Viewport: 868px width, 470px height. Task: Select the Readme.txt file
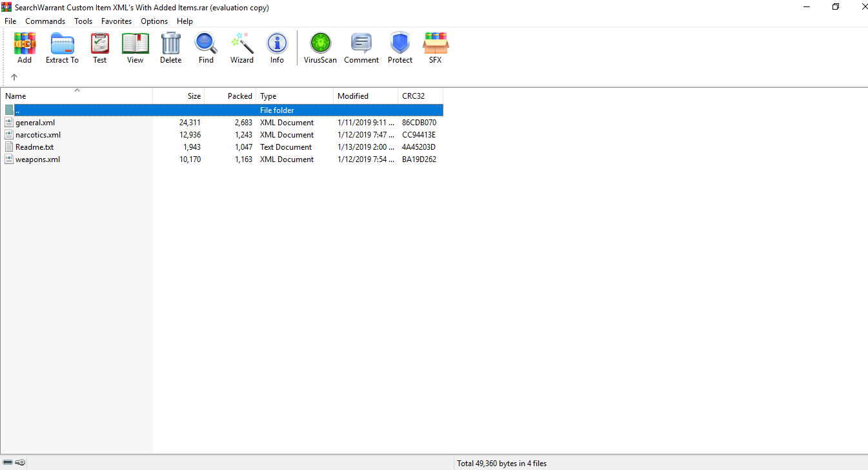point(34,147)
